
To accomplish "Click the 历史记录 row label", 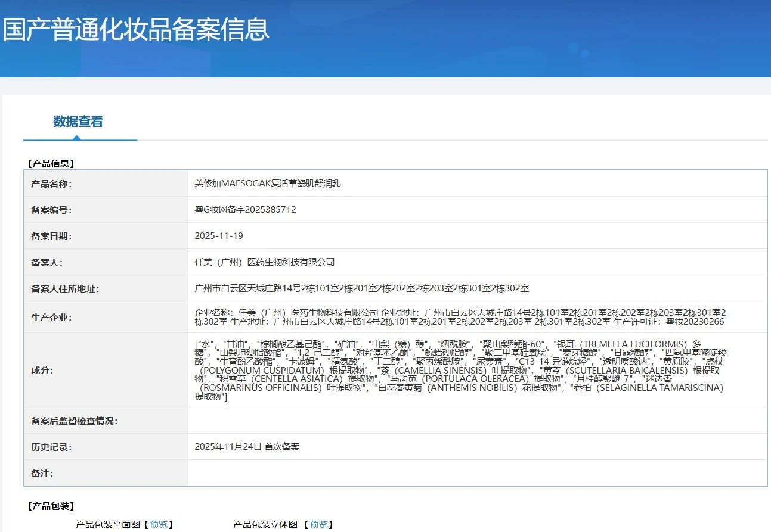I will point(51,447).
